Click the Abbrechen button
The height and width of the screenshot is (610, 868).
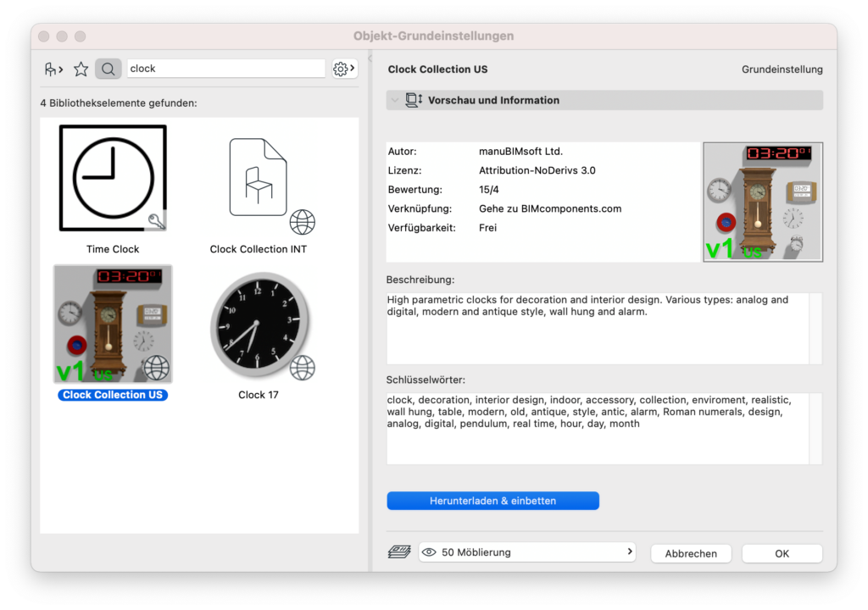(691, 553)
